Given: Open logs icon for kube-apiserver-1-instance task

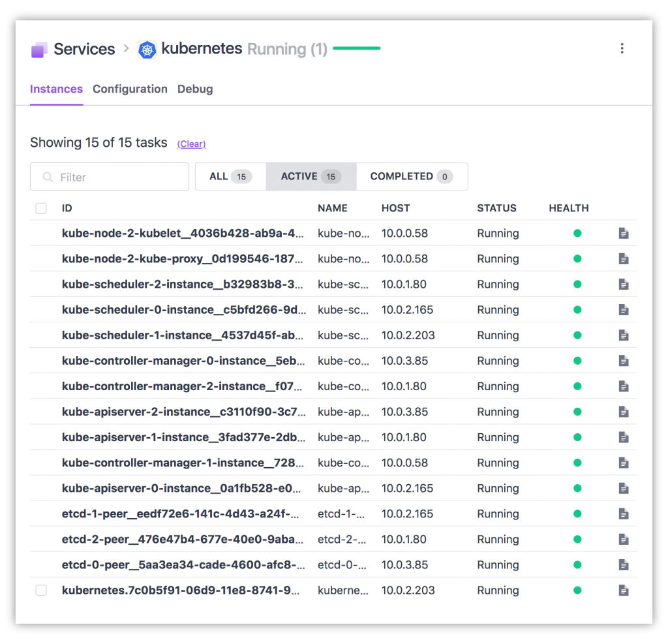Looking at the screenshot, I should 623,437.
